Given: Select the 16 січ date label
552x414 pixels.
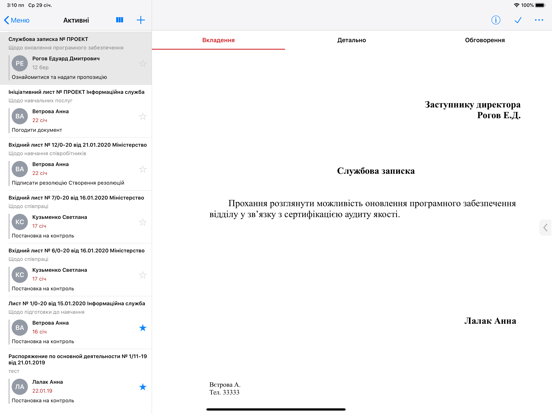Looking at the screenshot, I should tap(39, 332).
